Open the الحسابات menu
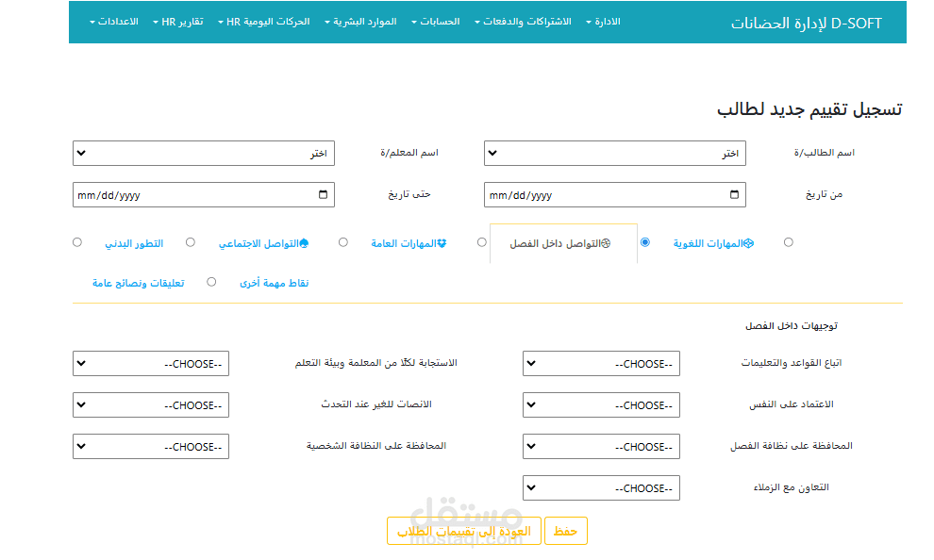Image resolution: width=934 pixels, height=560 pixels. (x=436, y=22)
